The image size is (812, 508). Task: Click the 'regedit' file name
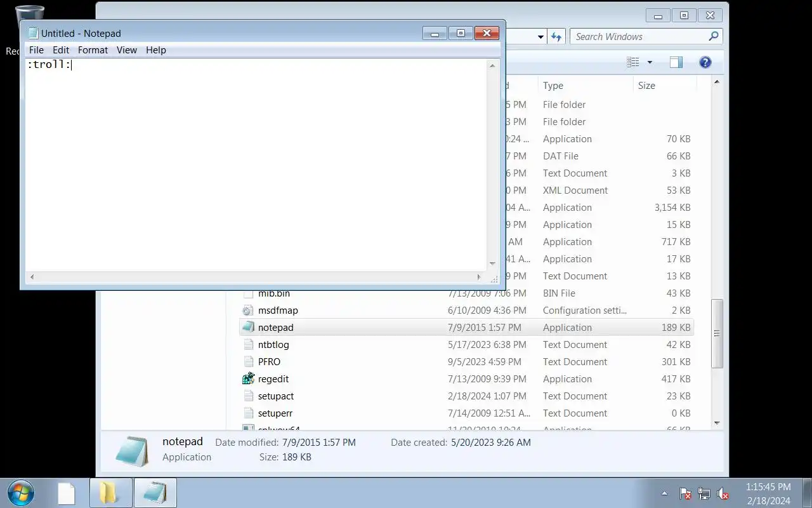[273, 379]
